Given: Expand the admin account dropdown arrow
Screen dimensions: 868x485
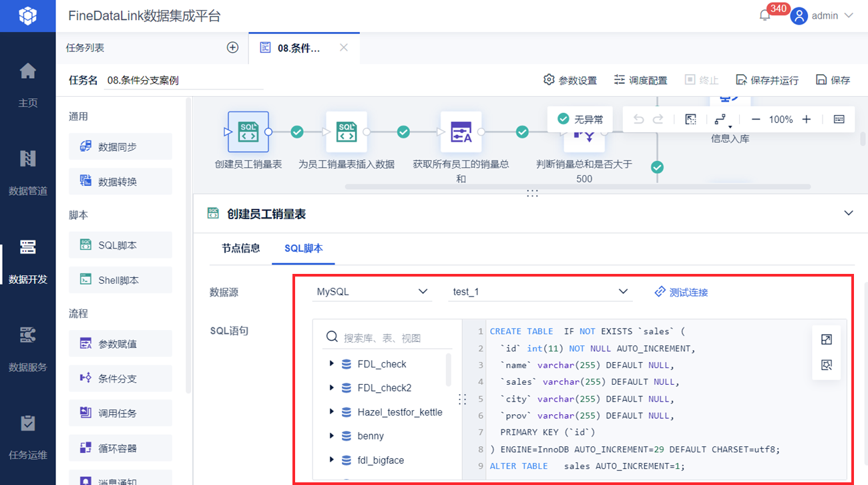Looking at the screenshot, I should (849, 15).
